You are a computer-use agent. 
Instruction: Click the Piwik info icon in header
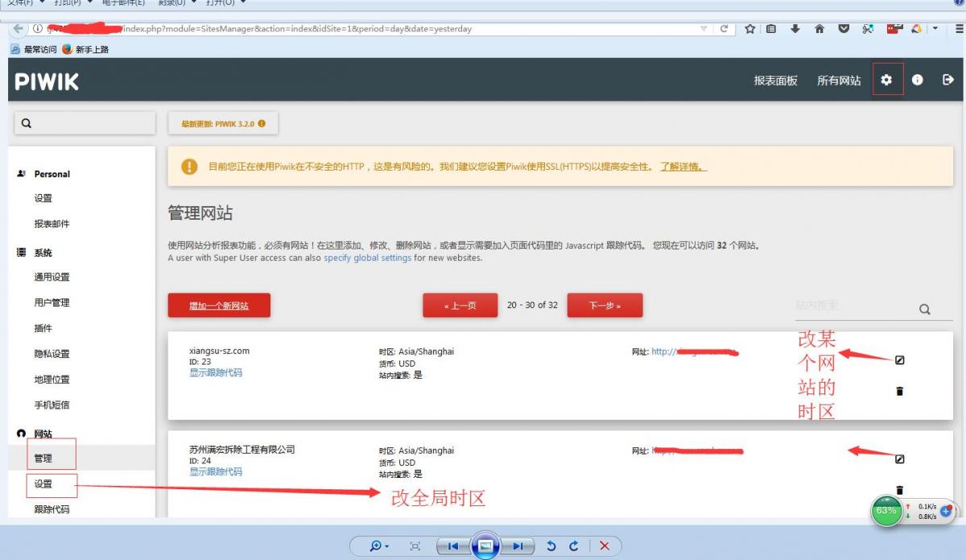tap(918, 80)
